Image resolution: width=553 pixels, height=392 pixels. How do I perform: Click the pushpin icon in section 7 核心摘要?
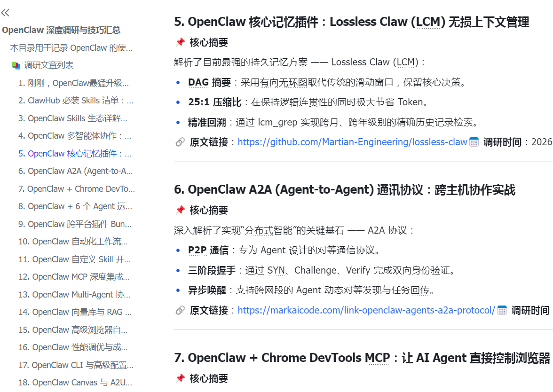[180, 378]
